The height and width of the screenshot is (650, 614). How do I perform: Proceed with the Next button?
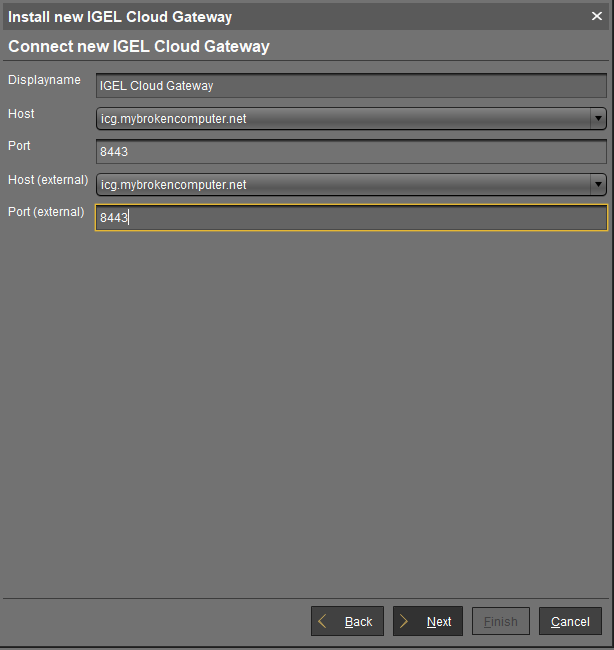tap(428, 621)
